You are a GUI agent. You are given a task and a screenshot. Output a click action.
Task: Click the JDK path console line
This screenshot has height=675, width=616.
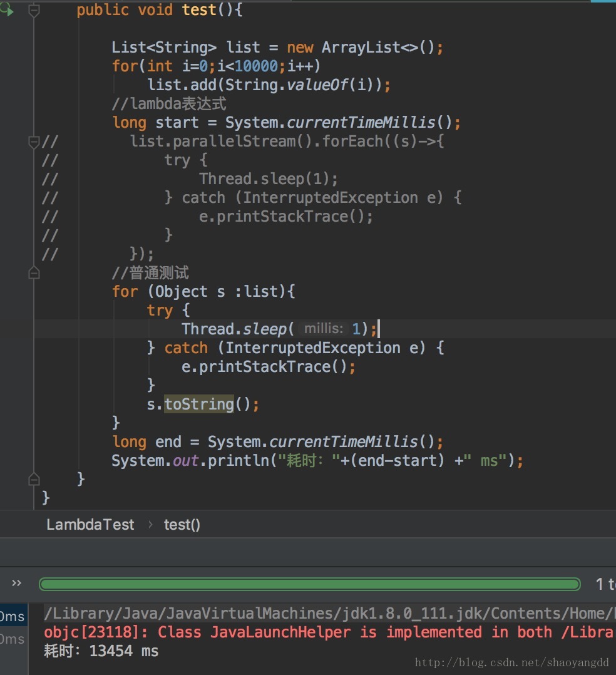coord(329,613)
